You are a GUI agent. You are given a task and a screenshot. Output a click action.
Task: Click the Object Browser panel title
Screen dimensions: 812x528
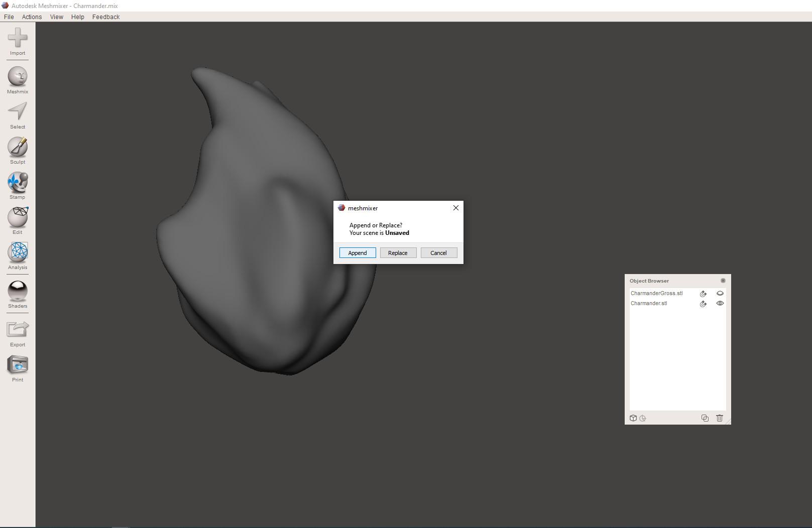[x=649, y=281]
